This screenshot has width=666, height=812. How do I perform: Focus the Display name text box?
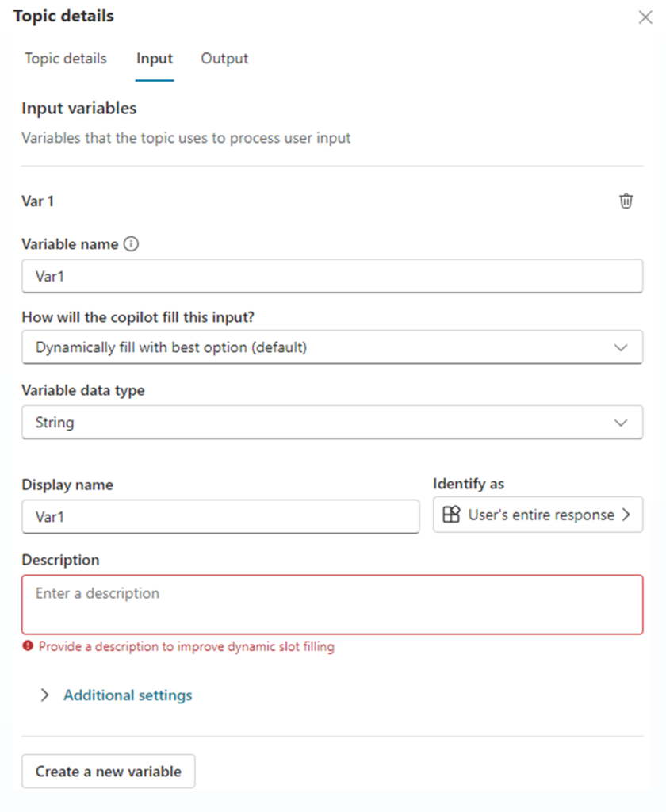220,516
